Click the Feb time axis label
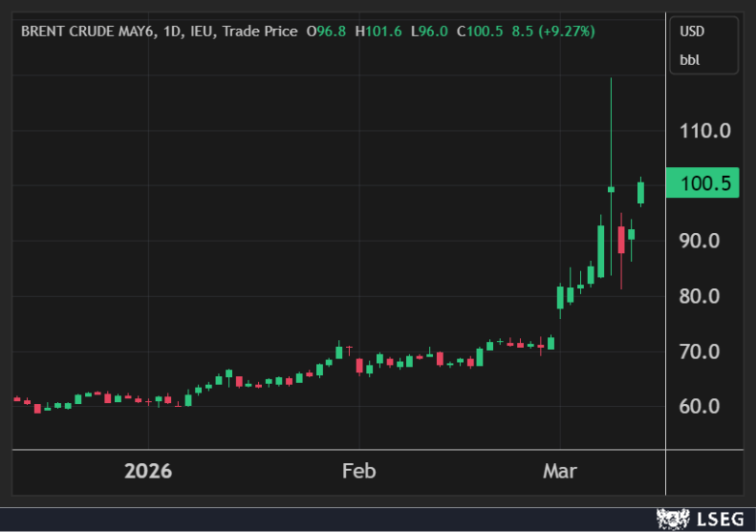 point(358,471)
